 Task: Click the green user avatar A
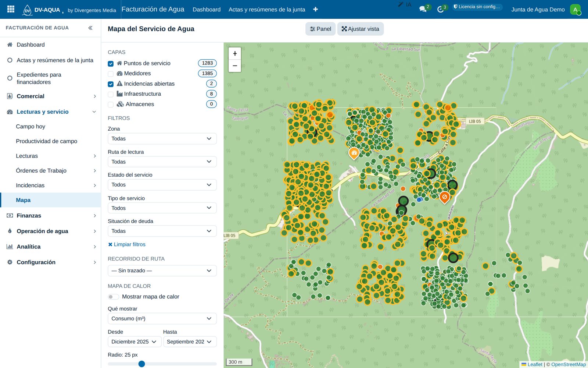click(x=575, y=10)
